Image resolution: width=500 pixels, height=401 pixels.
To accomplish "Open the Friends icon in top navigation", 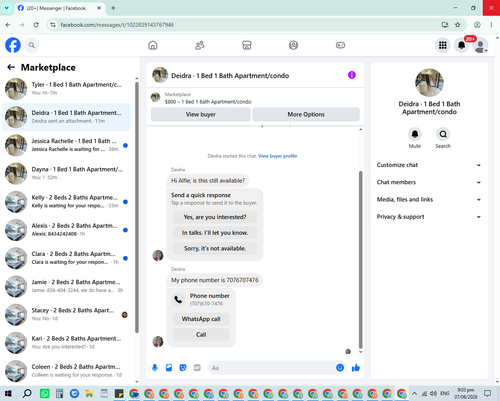I will (200, 45).
